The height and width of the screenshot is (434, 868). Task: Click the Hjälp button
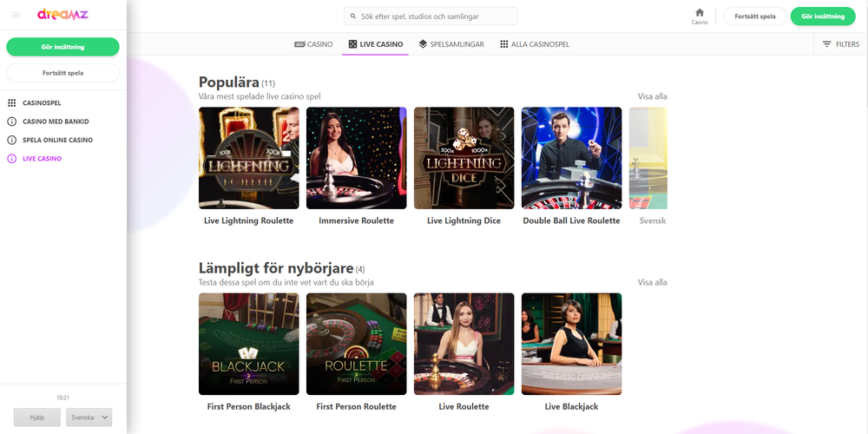coord(37,418)
